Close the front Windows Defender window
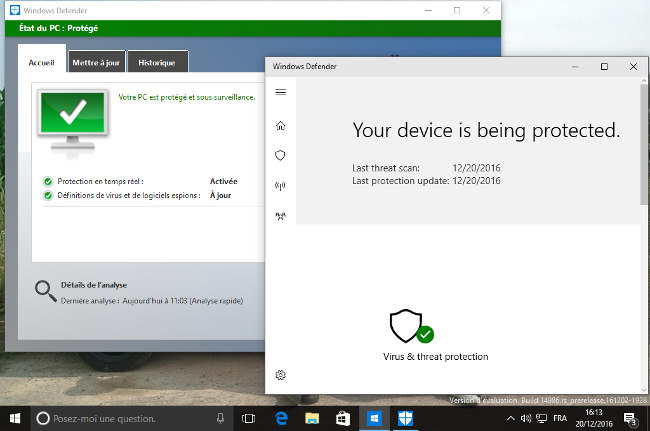 (x=633, y=67)
